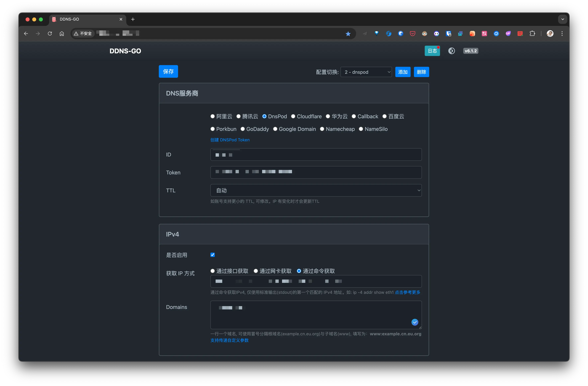
Task: Select 通过网卡获取 IP method
Action: point(256,271)
